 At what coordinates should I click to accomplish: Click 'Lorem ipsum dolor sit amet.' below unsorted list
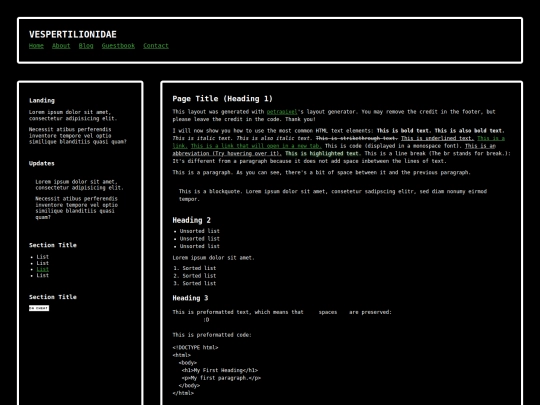(213, 258)
